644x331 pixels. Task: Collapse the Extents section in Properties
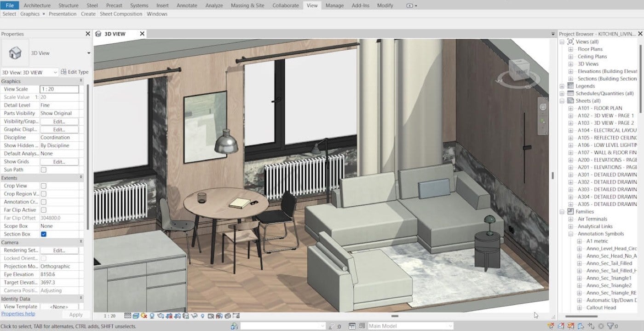(x=81, y=178)
